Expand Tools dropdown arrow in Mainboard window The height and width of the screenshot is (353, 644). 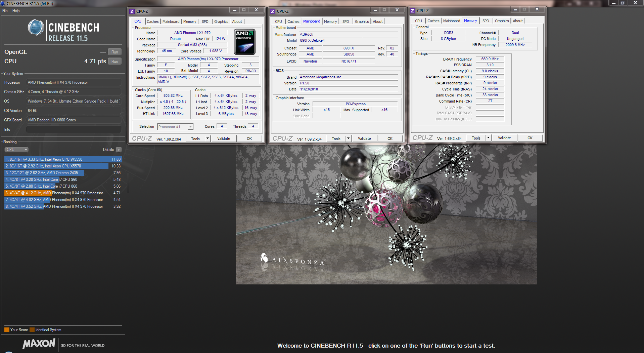coord(348,139)
